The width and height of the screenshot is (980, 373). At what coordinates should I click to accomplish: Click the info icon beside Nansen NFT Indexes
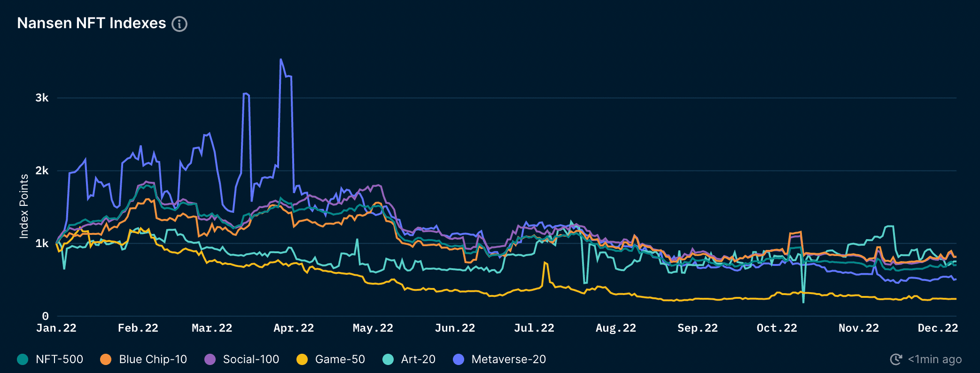pos(179,23)
